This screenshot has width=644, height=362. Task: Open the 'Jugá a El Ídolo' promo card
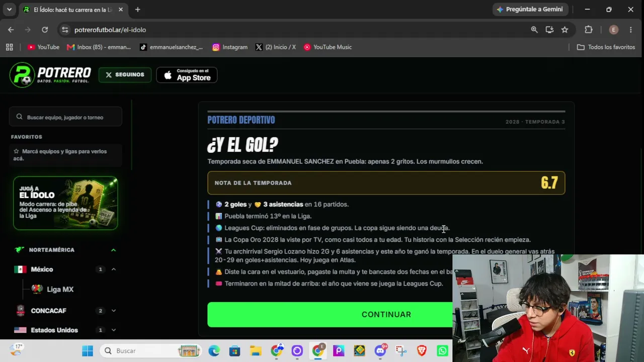(65, 203)
